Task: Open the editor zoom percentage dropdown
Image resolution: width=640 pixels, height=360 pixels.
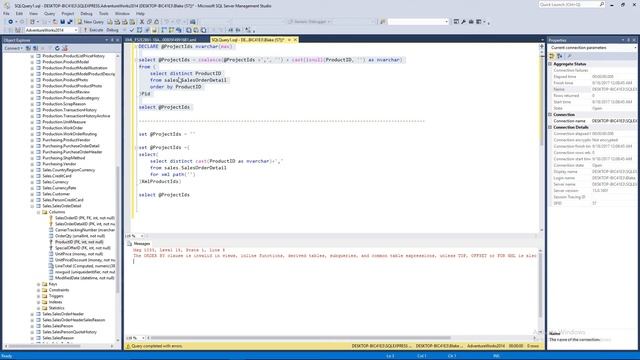Action: click(142, 236)
